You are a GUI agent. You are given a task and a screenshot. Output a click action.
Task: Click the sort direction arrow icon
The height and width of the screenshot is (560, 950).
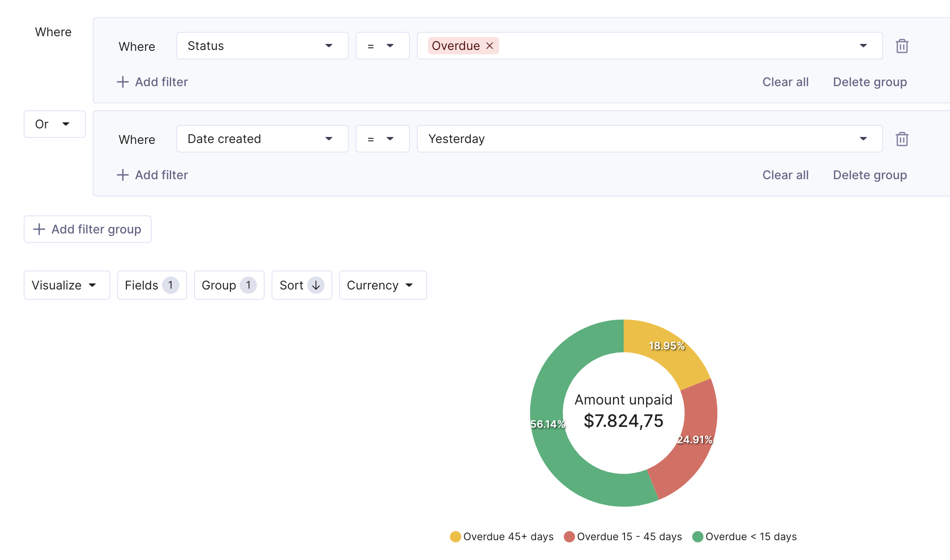tap(316, 285)
